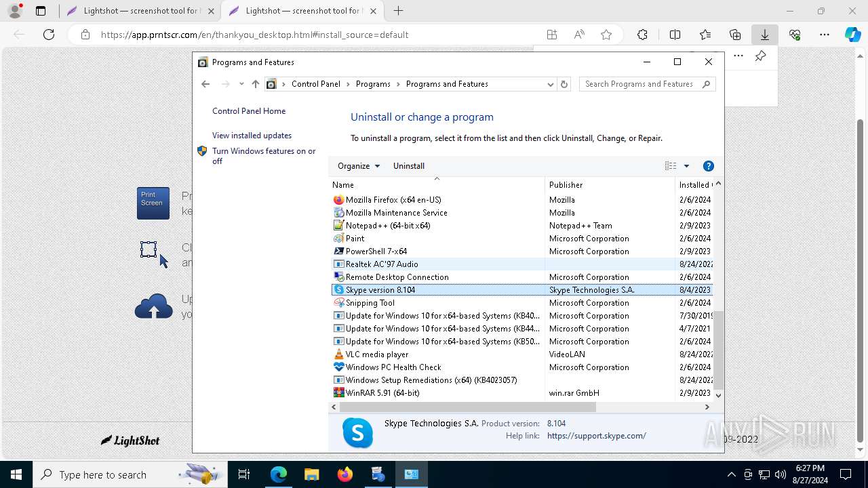The width and height of the screenshot is (868, 488).
Task: Open Edge Split screen icon
Action: tap(675, 35)
